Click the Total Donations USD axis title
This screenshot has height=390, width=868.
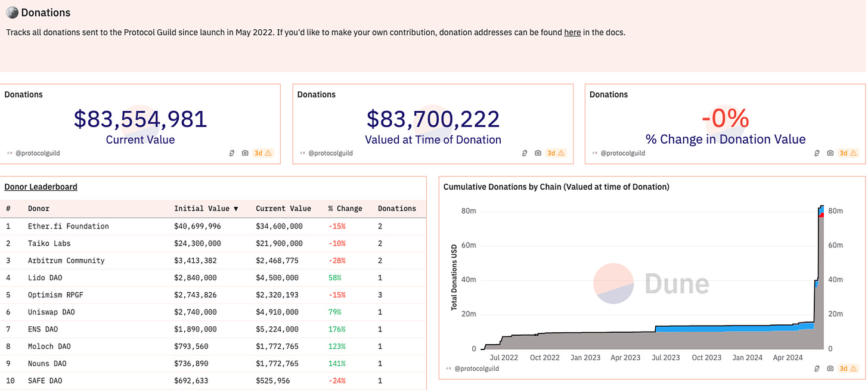pos(454,277)
